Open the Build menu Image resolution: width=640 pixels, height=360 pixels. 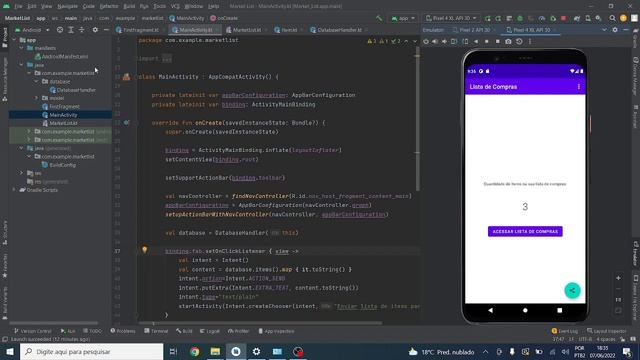(x=129, y=6)
